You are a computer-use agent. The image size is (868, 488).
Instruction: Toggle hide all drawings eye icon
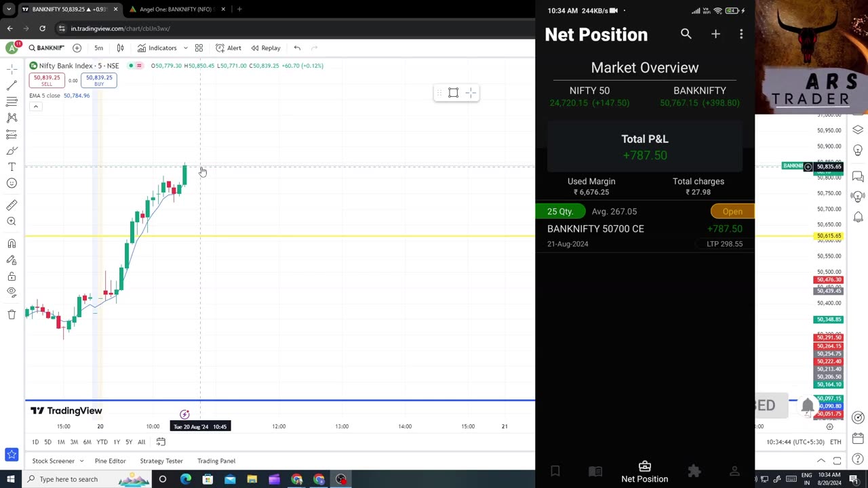(x=12, y=292)
